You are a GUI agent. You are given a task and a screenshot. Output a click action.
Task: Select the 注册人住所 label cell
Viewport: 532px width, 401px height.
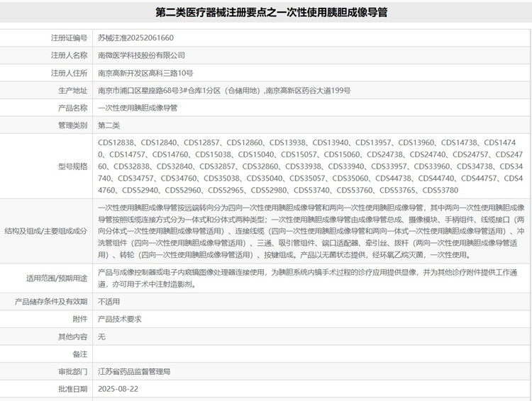tap(69, 73)
